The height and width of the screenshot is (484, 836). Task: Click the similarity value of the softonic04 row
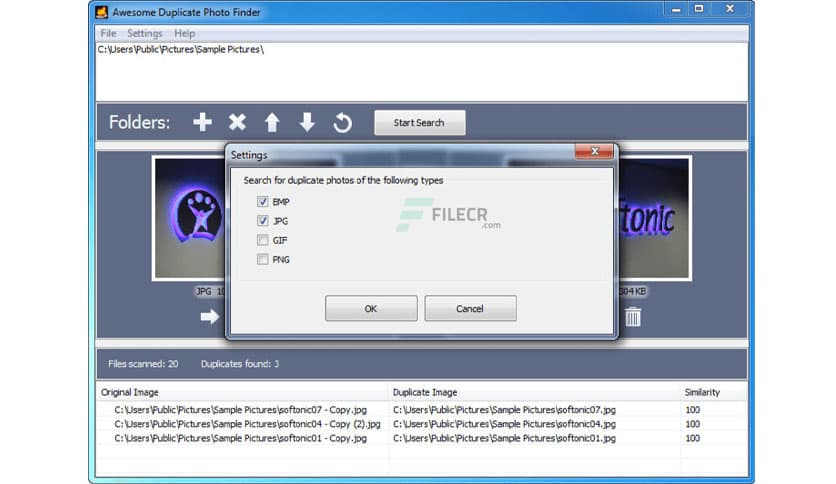693,424
